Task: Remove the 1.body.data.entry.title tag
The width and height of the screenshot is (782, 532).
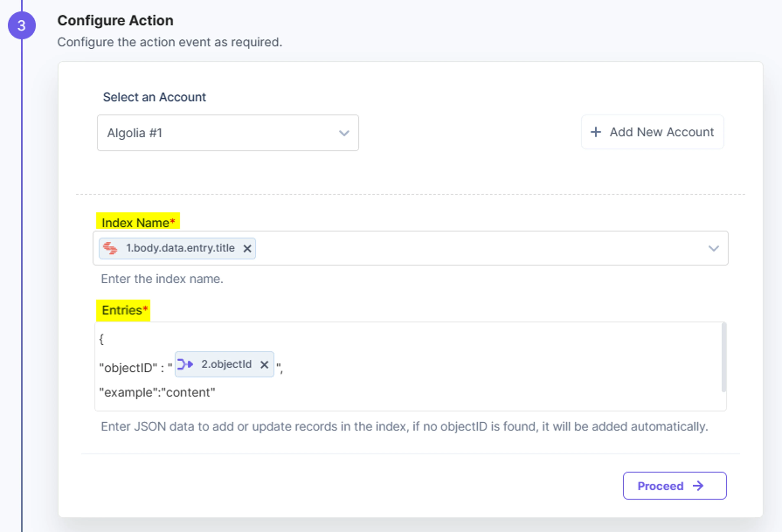Action: (x=247, y=249)
